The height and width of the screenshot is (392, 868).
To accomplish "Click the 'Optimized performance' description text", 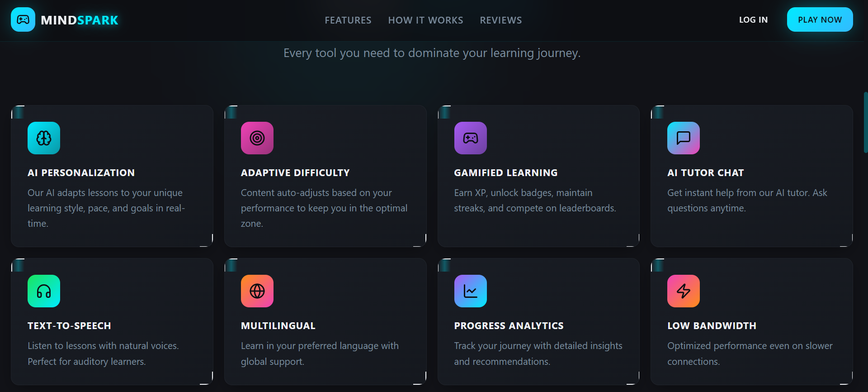I will coord(750,354).
